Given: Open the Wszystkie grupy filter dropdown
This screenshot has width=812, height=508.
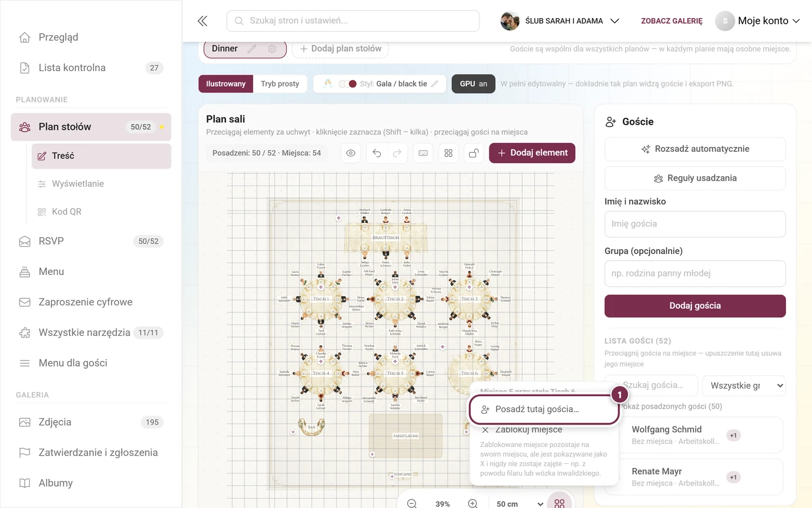Looking at the screenshot, I should pyautogui.click(x=744, y=386).
